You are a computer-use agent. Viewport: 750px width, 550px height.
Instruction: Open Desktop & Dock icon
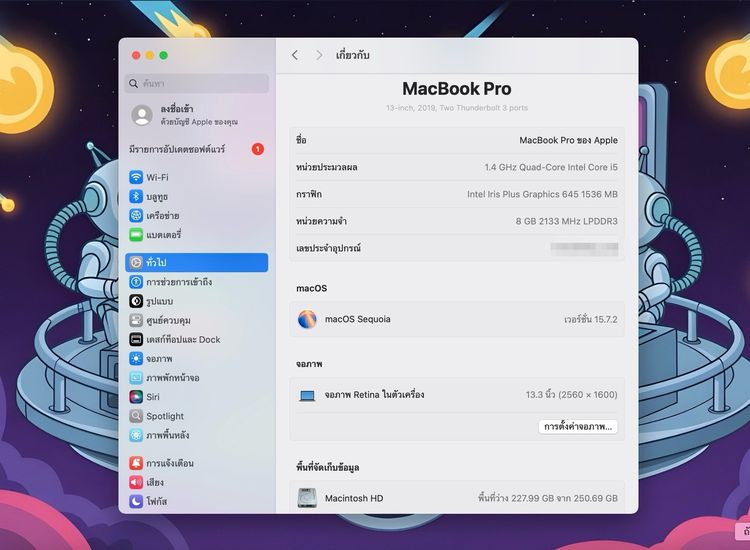(136, 339)
